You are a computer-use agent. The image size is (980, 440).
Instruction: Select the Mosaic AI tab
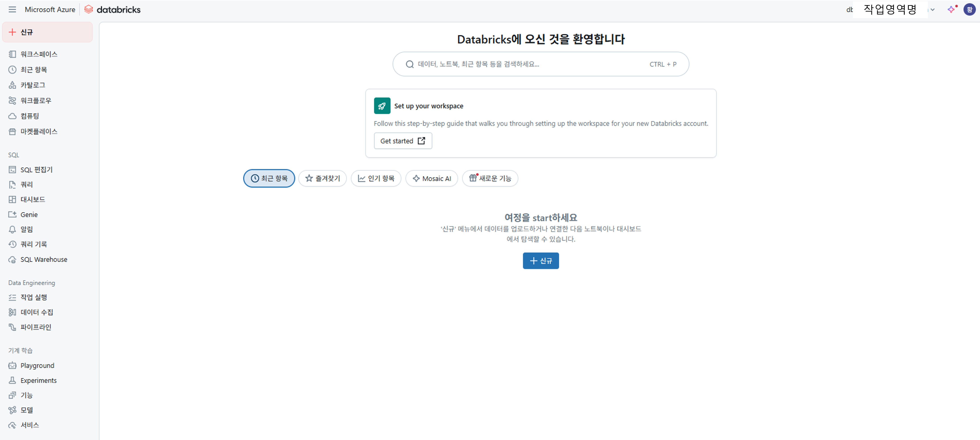tap(432, 178)
